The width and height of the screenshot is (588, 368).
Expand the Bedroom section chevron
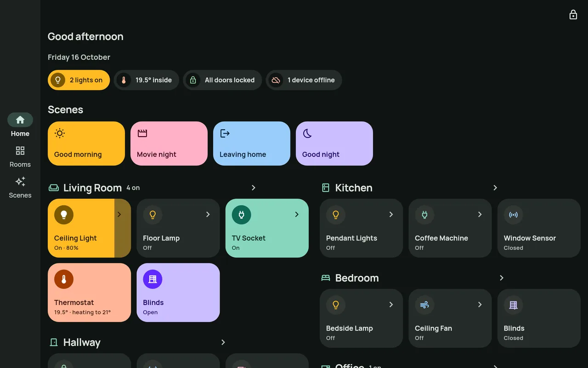(x=502, y=278)
